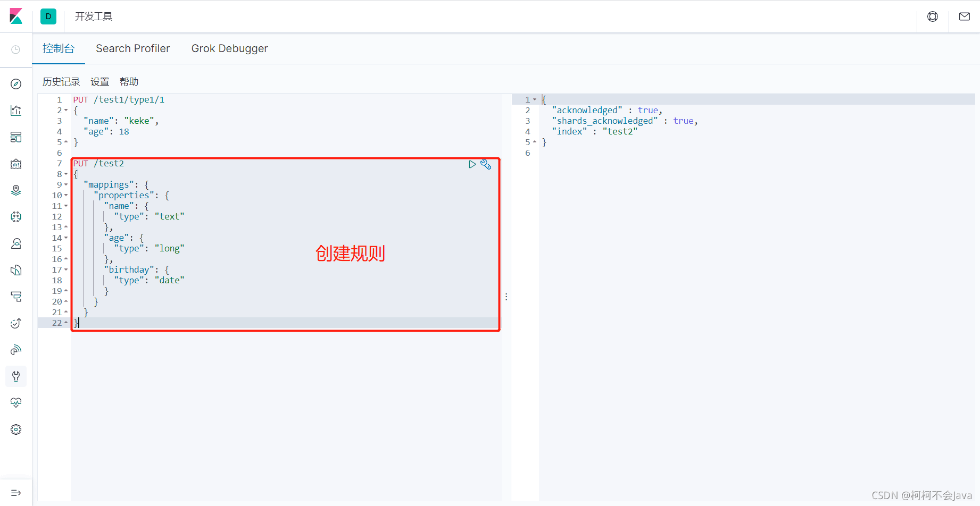Screen dimensions: 980x506
Task: Click the PUT /test2 request line
Action: coord(98,164)
